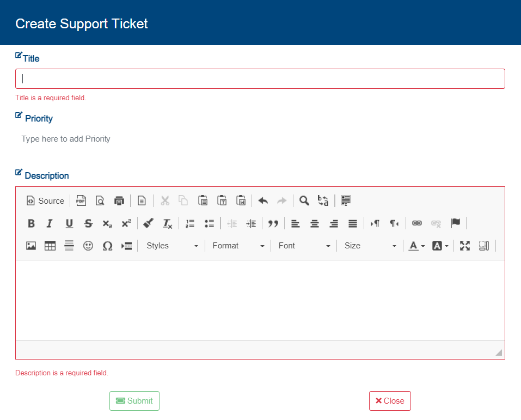The image size is (521, 420).
Task: Open the background color picker
Action: pyautogui.click(x=440, y=246)
